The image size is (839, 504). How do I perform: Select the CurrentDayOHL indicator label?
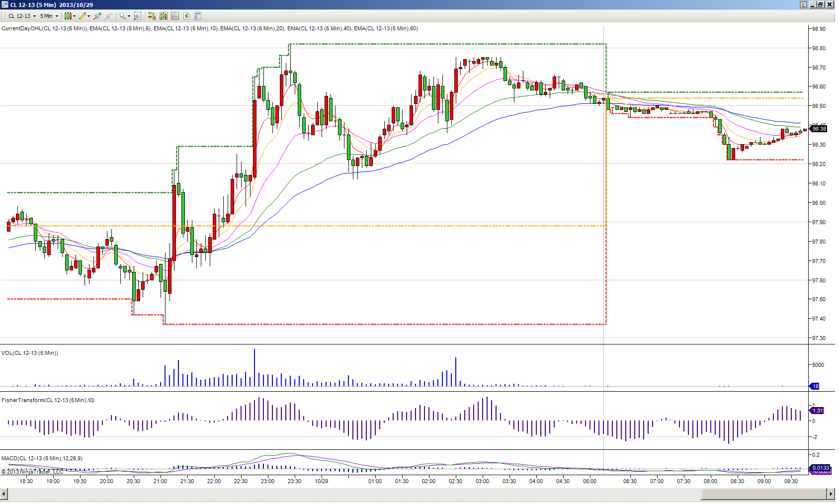click(45, 28)
